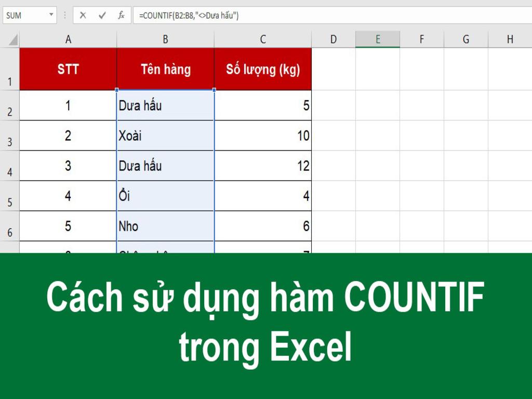The image size is (532, 399).
Task: Click the Enter checkmark icon in formula bar
Action: pyautogui.click(x=102, y=15)
